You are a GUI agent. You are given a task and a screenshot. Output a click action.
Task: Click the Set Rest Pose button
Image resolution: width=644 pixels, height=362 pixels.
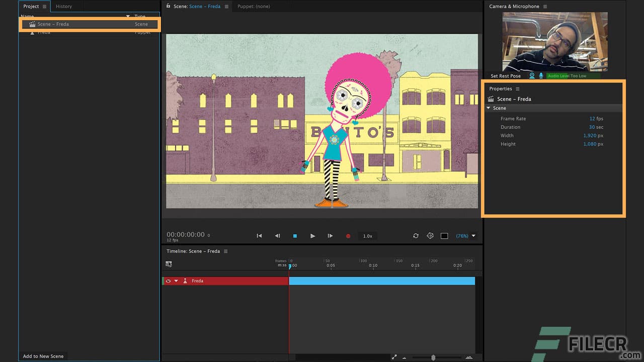pos(505,75)
